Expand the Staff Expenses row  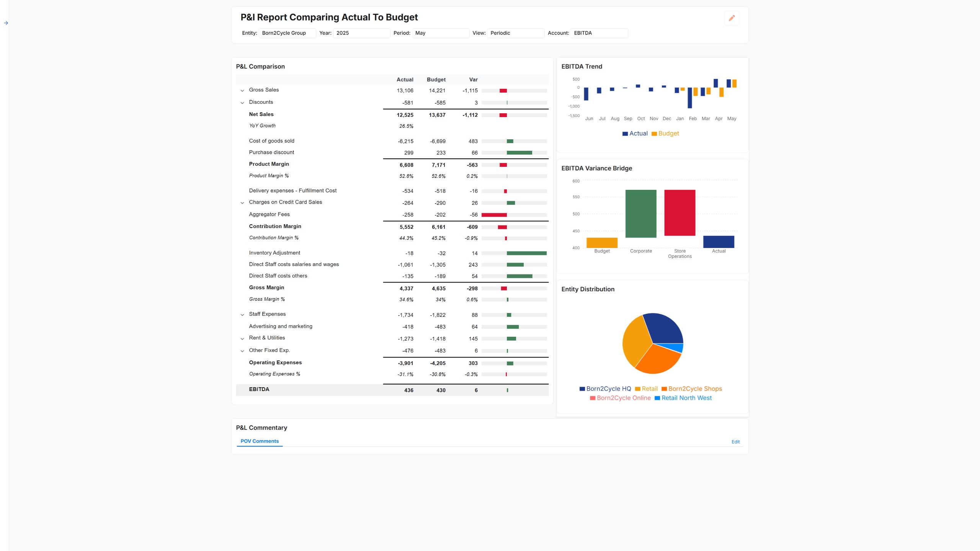coord(242,315)
